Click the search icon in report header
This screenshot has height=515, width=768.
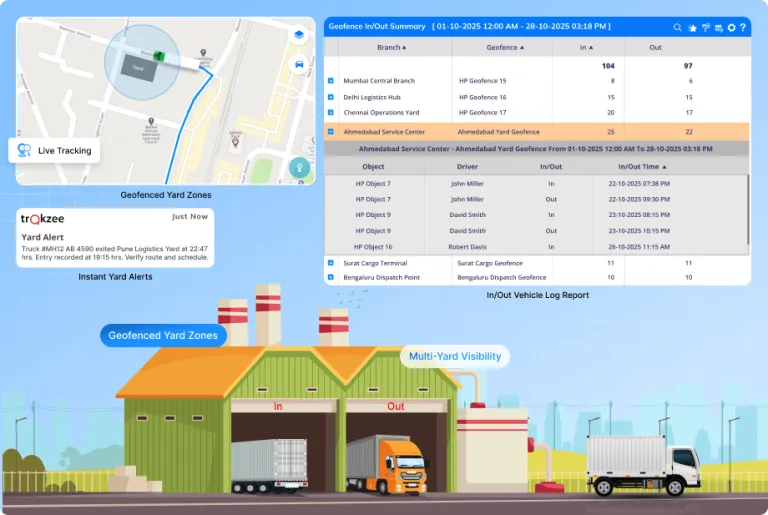(x=677, y=27)
